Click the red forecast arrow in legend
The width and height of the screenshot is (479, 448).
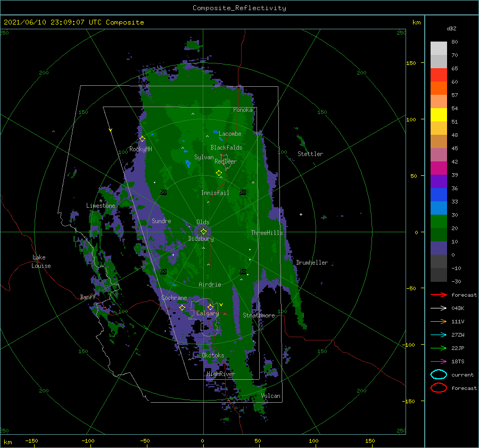point(439,295)
